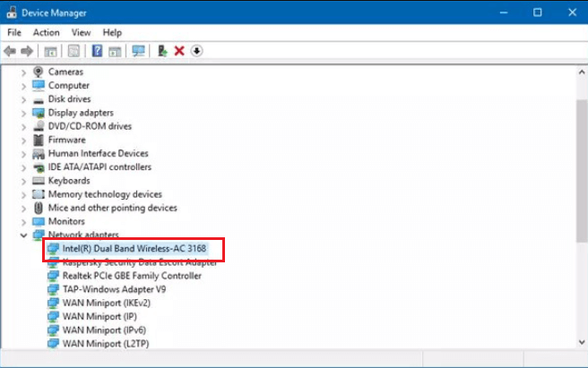
Task: Click the Memory technology devices icon
Action: [39, 194]
